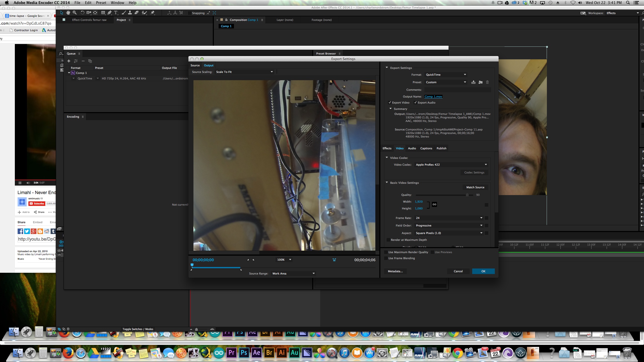Click the Import Preset folder icon
The image size is (644, 362).
(x=480, y=82)
